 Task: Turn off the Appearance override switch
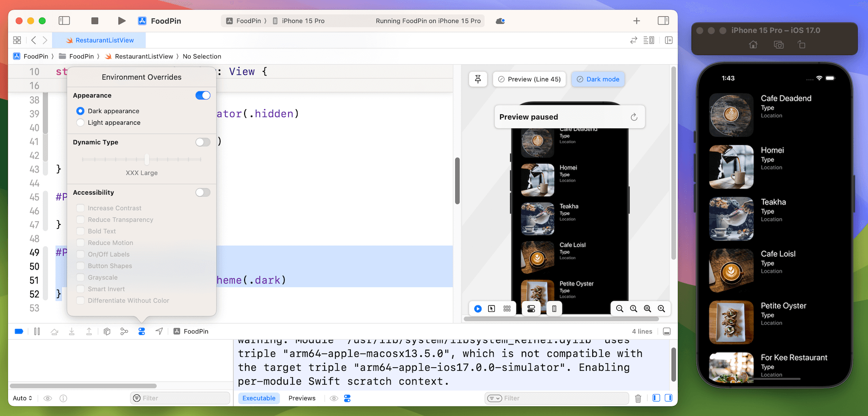[203, 95]
